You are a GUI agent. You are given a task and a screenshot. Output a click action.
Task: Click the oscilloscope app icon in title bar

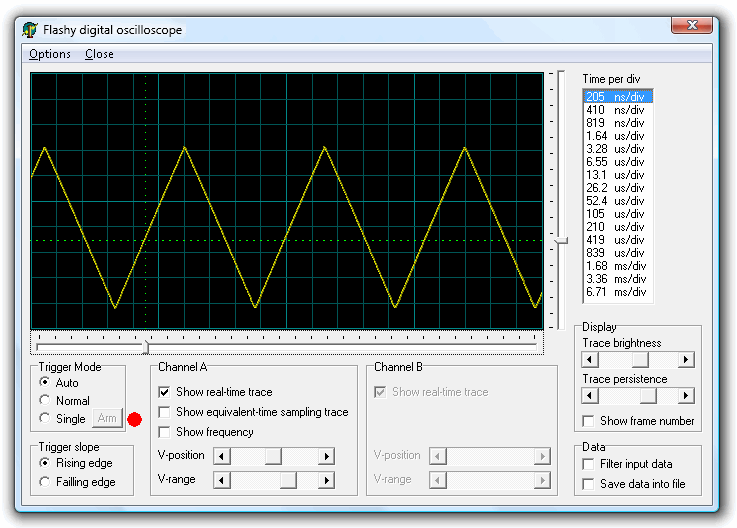pyautogui.click(x=30, y=30)
